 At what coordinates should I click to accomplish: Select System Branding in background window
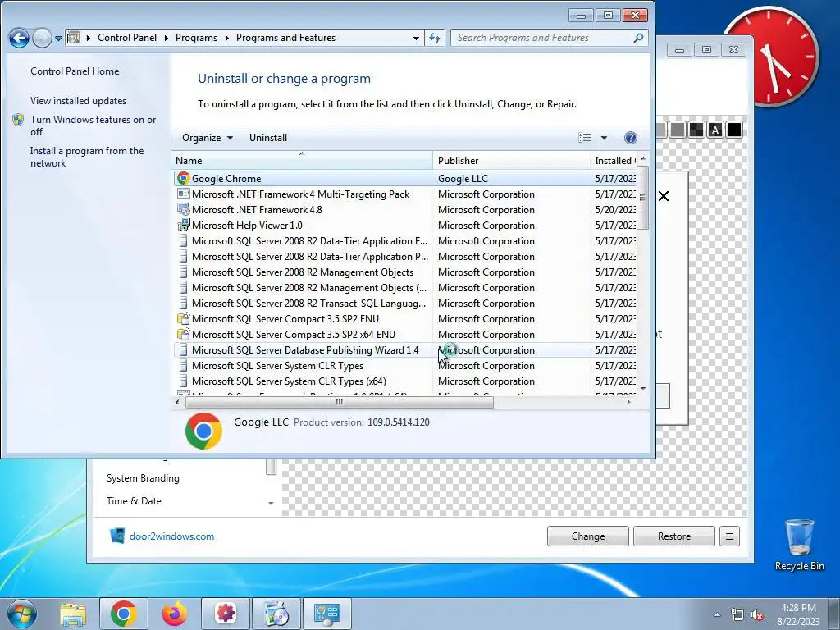pos(143,478)
